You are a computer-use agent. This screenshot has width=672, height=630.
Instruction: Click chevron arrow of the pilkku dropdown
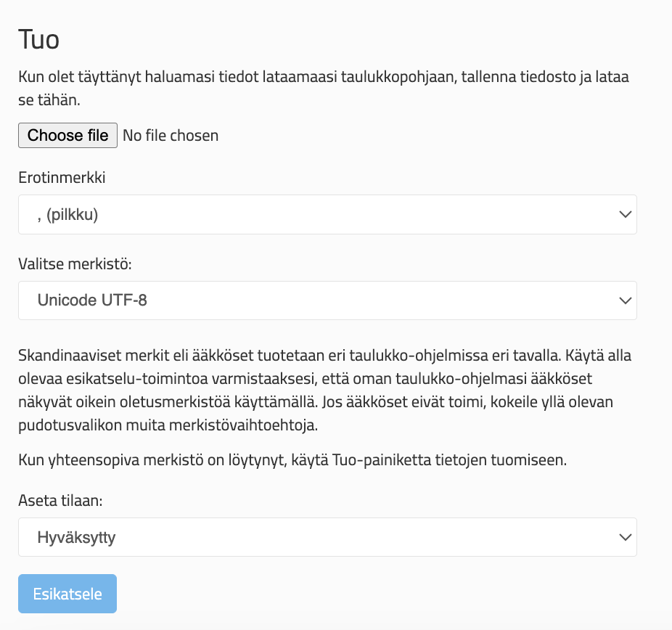(623, 214)
